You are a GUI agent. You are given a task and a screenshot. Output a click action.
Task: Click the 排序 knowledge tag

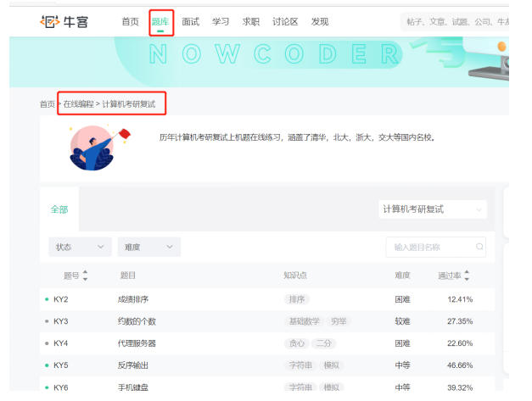(296, 299)
